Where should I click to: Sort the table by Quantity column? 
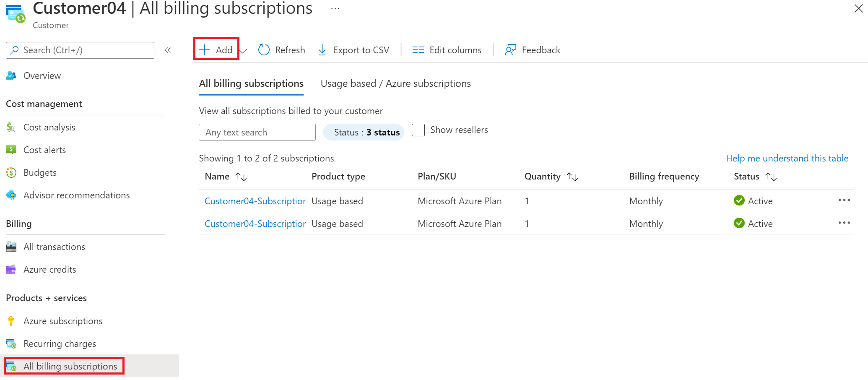572,177
